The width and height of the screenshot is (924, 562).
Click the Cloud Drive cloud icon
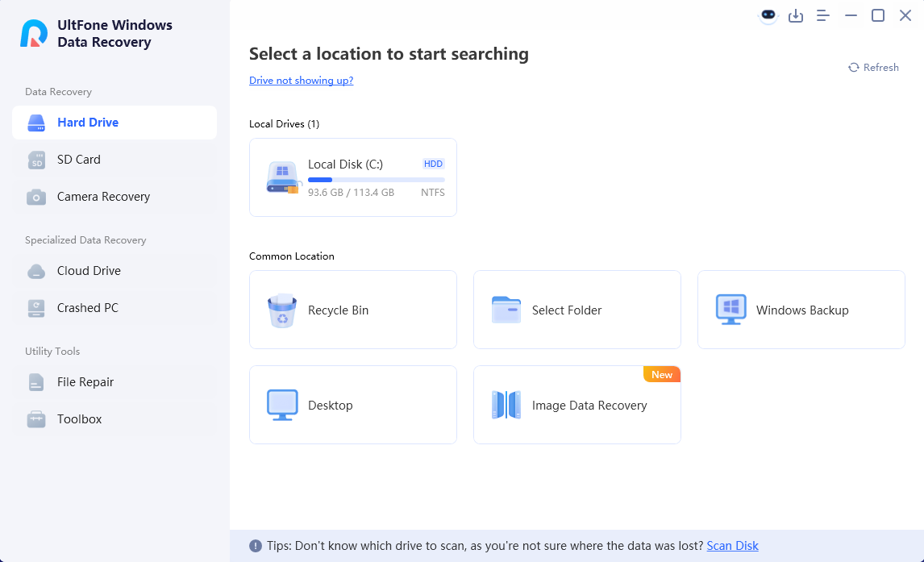tap(36, 271)
